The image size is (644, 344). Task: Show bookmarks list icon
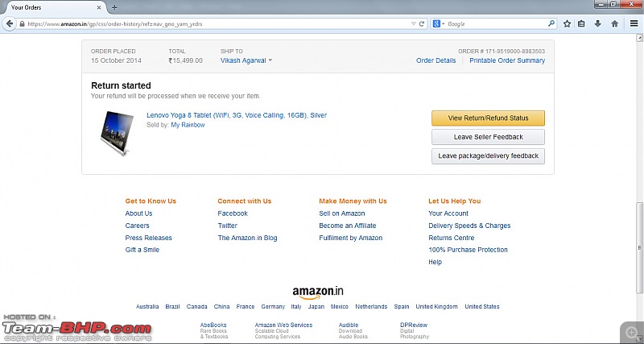pyautogui.click(x=581, y=24)
